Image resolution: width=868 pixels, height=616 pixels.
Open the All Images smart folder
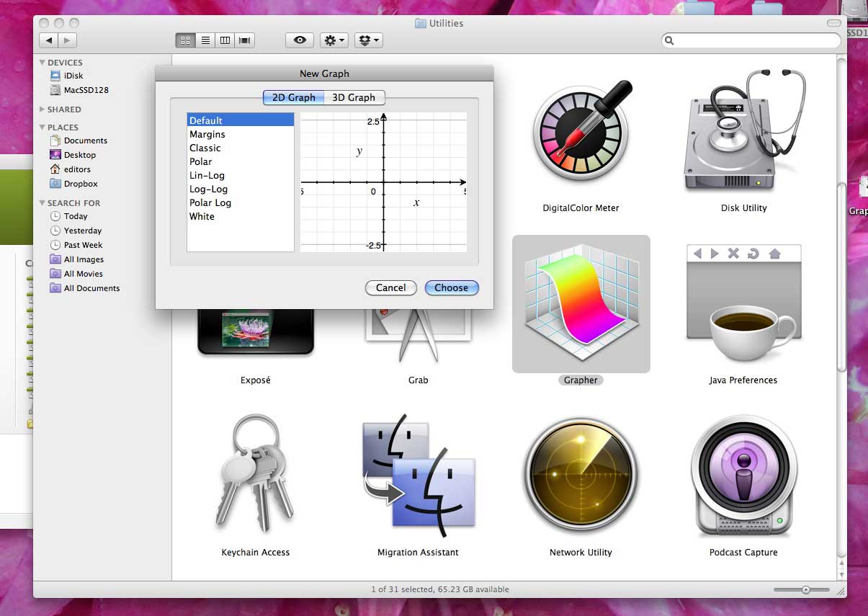[x=76, y=259]
